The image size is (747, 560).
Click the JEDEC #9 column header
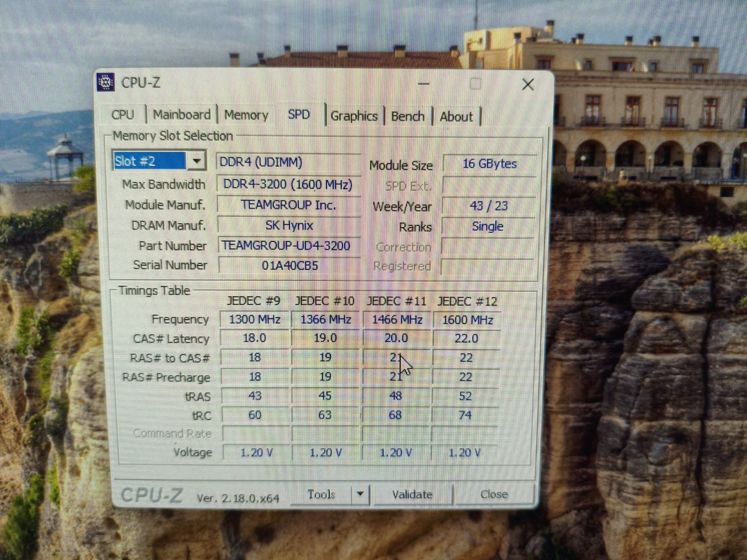click(x=253, y=300)
